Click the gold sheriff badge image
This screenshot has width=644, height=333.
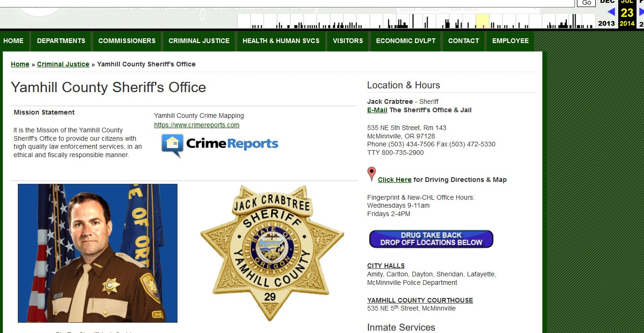272,253
